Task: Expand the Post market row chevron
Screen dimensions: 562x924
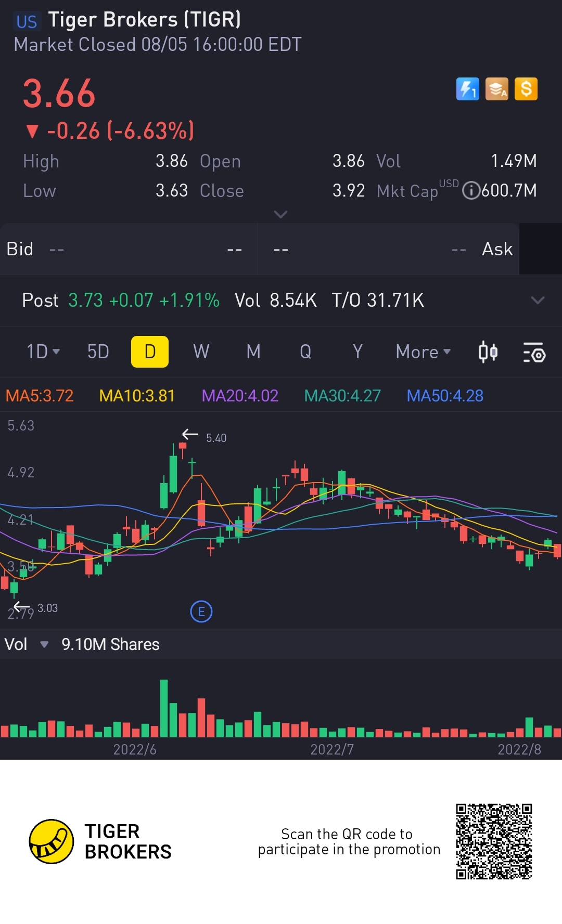Action: 538,300
